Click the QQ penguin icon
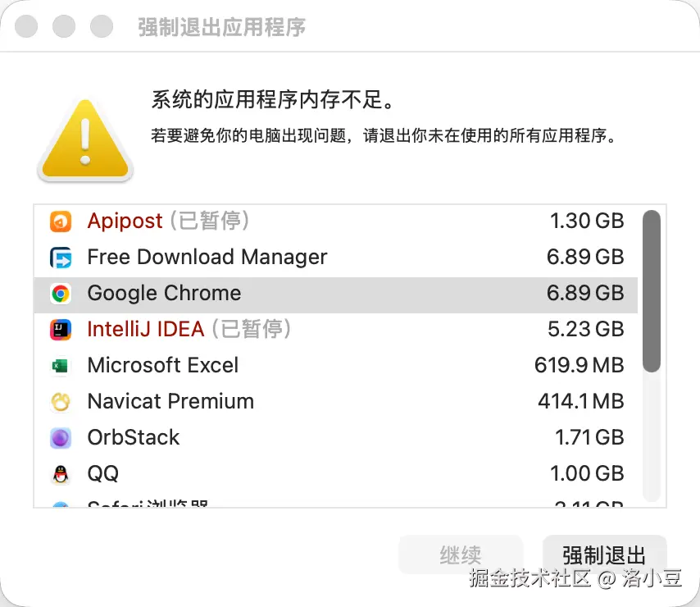700x607 pixels. 61,474
